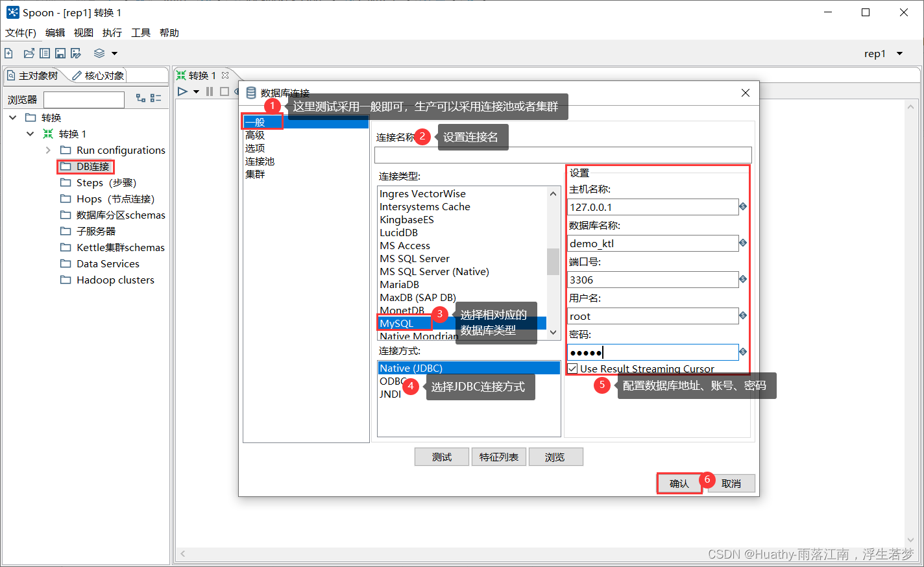Click the explore repository toolbar icon
Viewport: 924px width, 567px height.
coord(45,53)
